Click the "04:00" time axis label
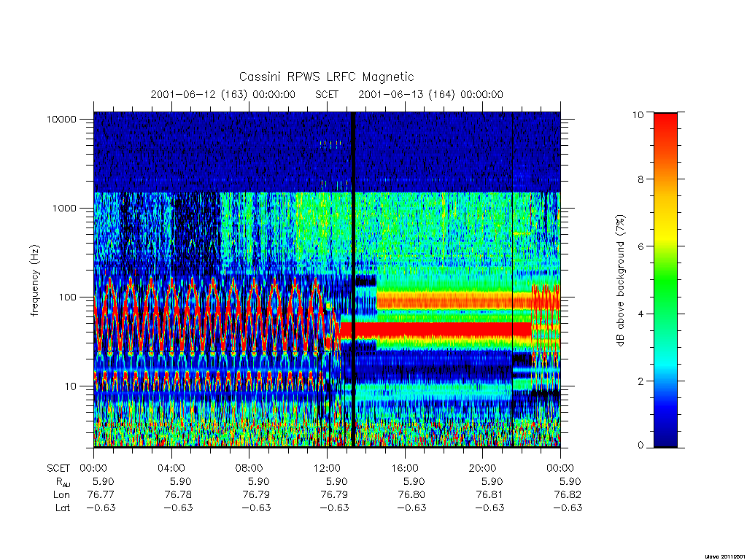Screen dimensions: 747x560 coord(171,468)
